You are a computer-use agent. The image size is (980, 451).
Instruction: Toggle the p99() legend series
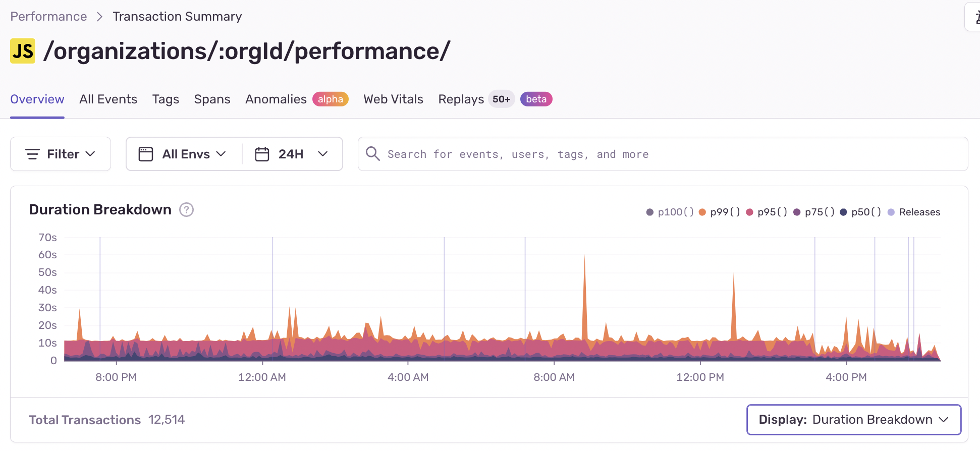pyautogui.click(x=719, y=212)
